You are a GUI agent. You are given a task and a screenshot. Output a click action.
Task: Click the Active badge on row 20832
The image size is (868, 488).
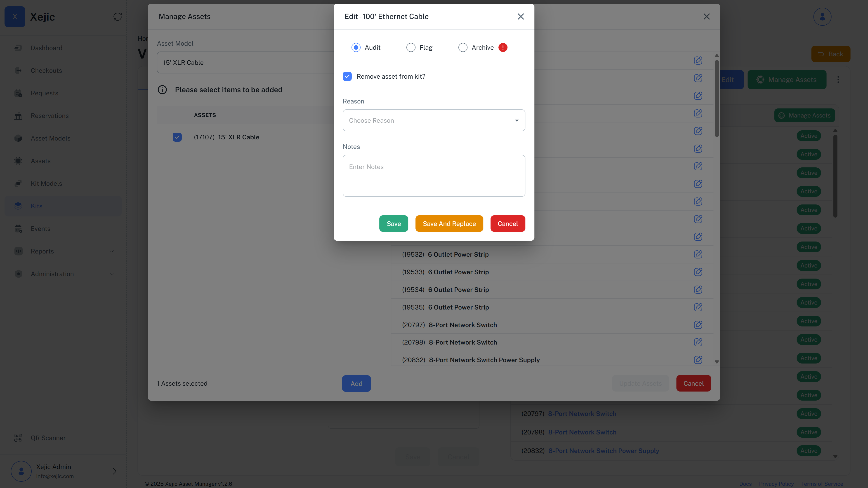click(809, 451)
